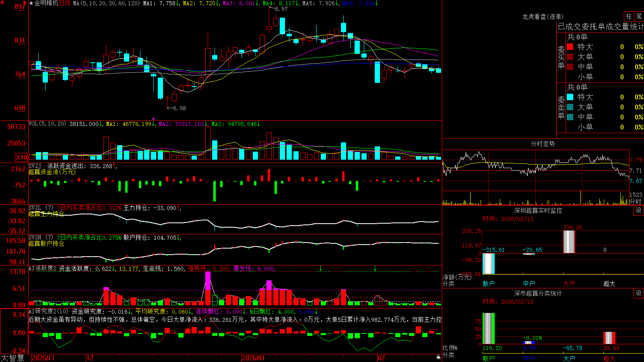Screen dimensions: 644x362
Task: Click 设 settings for 深圳超赢实时监控
Action: 639,210
